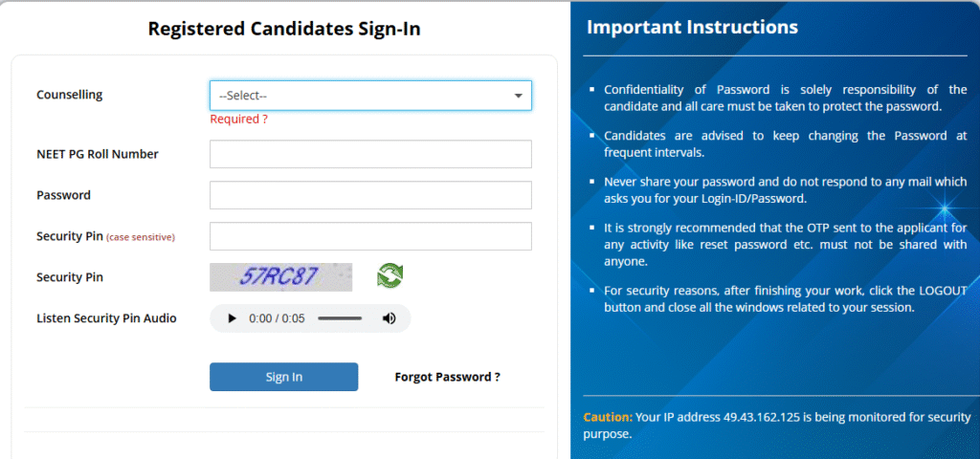Play the security pin audio

click(x=232, y=318)
